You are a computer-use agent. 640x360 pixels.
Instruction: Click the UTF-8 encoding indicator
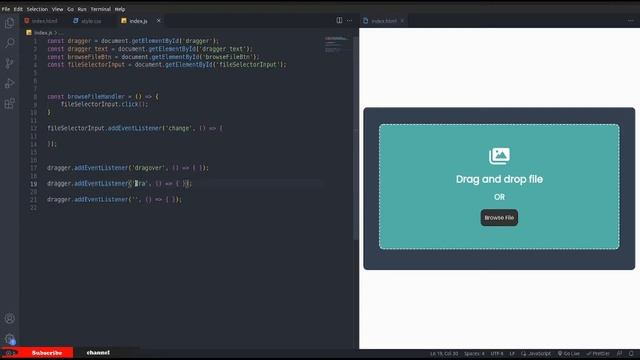pos(497,353)
